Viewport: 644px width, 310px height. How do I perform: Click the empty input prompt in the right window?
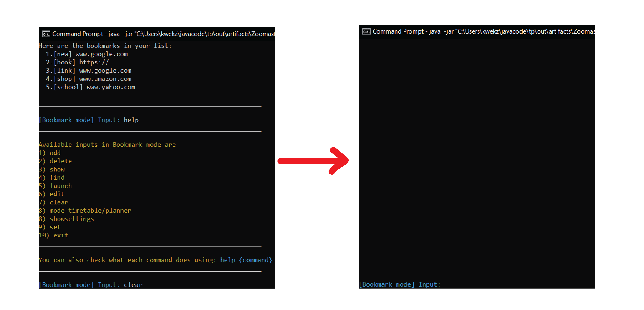400,284
